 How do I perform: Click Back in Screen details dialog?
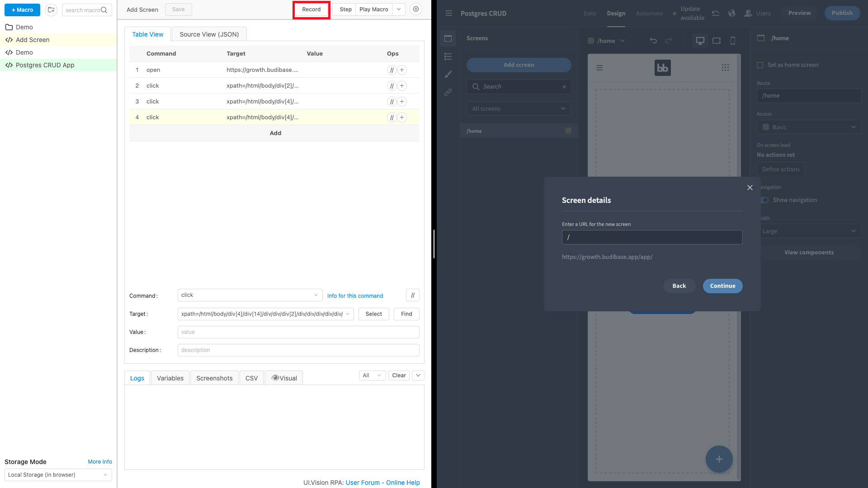click(679, 286)
